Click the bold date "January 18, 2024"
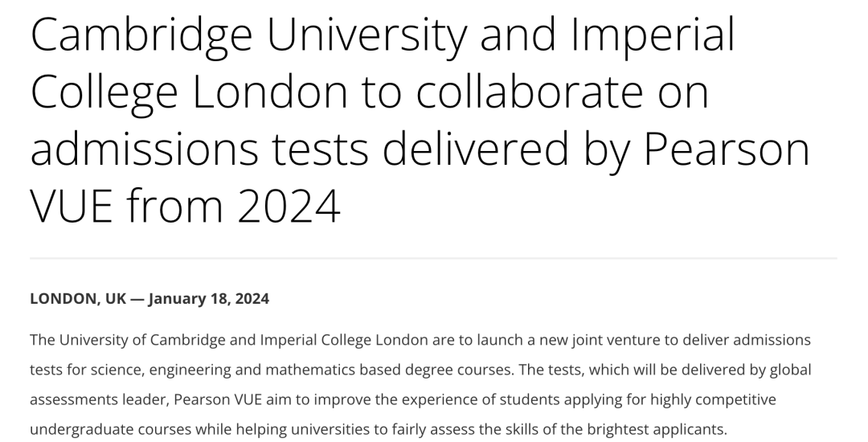The width and height of the screenshot is (868, 442). [x=209, y=299]
